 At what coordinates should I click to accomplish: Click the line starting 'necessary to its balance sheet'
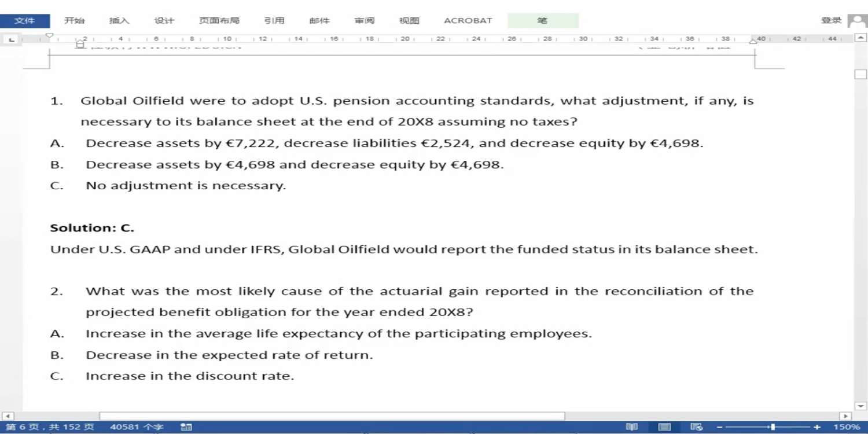click(329, 122)
